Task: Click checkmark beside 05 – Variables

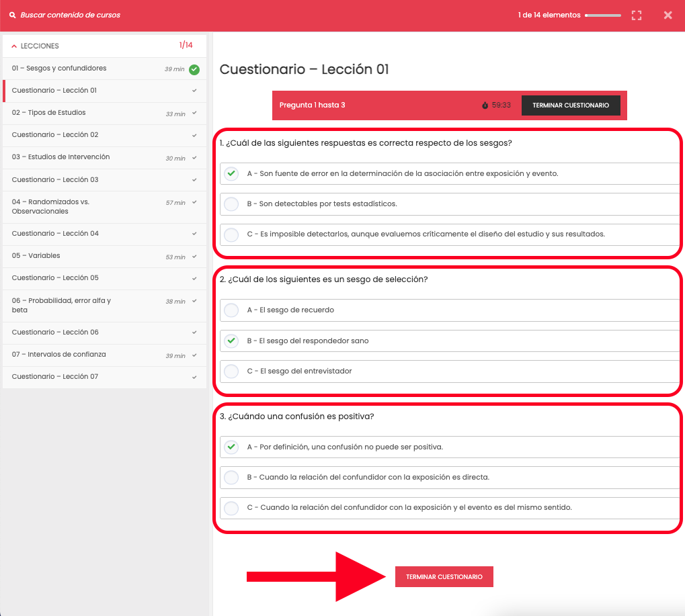Action: [x=194, y=256]
